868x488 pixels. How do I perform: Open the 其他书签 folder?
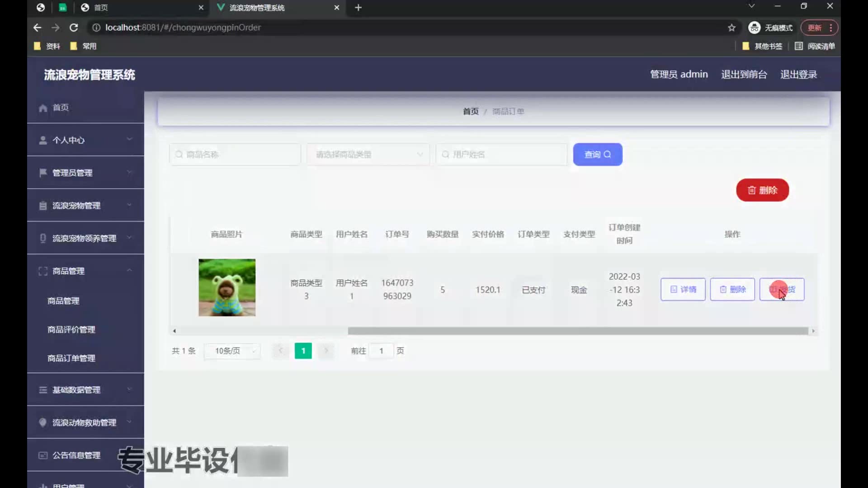pos(762,46)
